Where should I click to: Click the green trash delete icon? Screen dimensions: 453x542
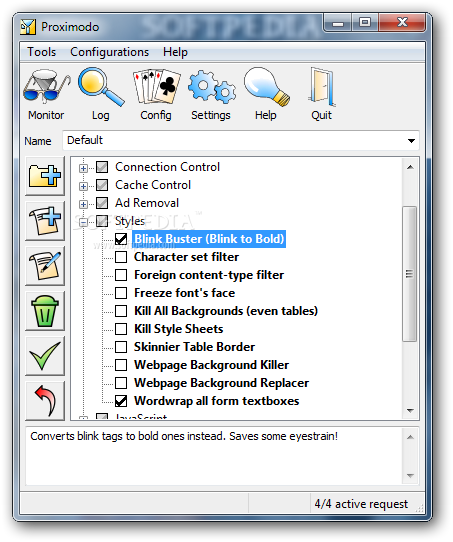click(45, 311)
